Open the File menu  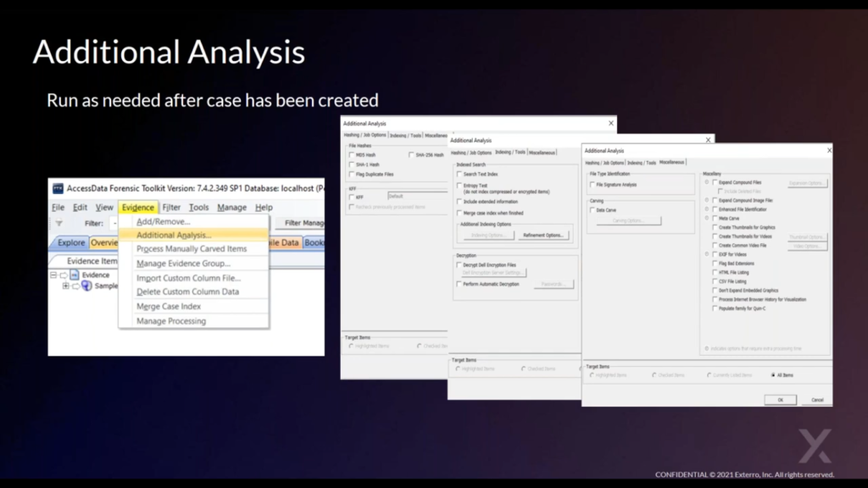pyautogui.click(x=58, y=208)
